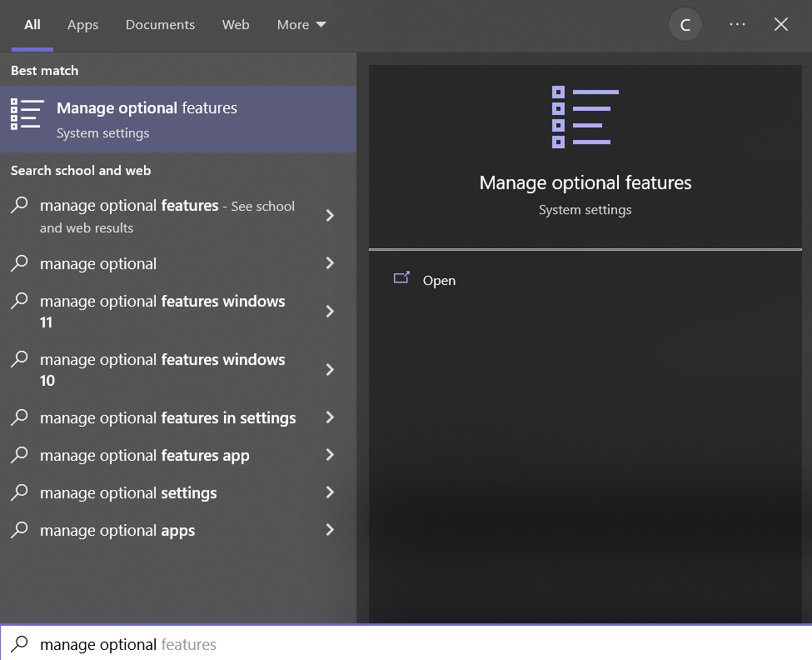
Task: Expand chevron for 'features windows 11' suggestion
Action: [330, 312]
